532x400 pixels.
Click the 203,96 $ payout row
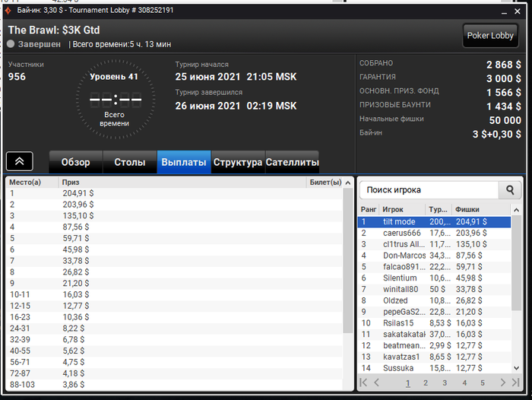click(x=174, y=205)
